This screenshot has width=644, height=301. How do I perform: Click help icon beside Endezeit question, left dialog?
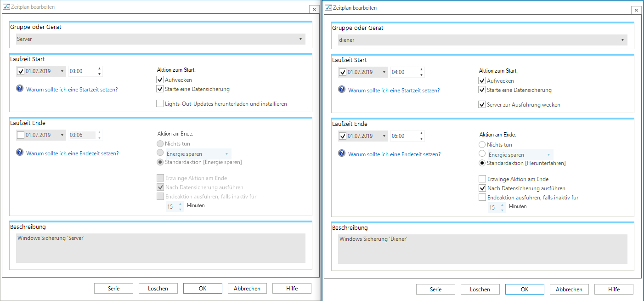[x=20, y=153]
